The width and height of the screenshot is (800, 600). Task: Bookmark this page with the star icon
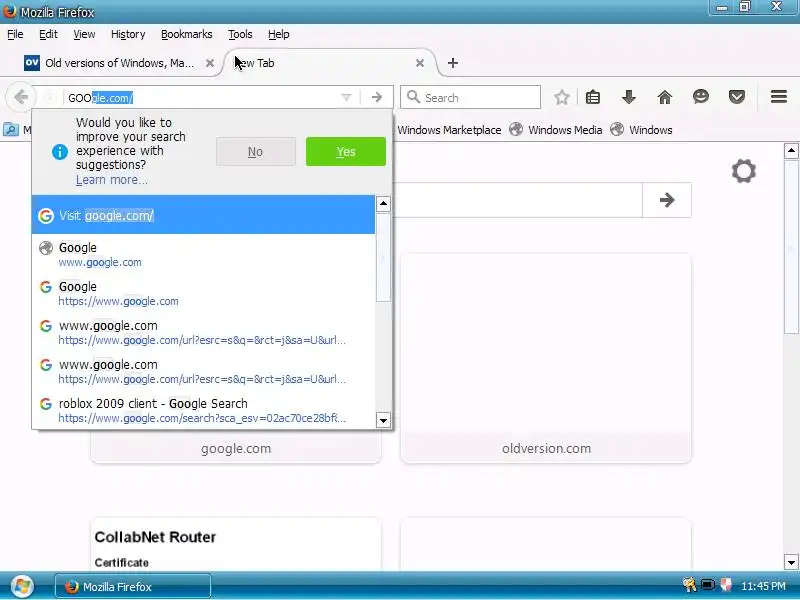coord(562,97)
